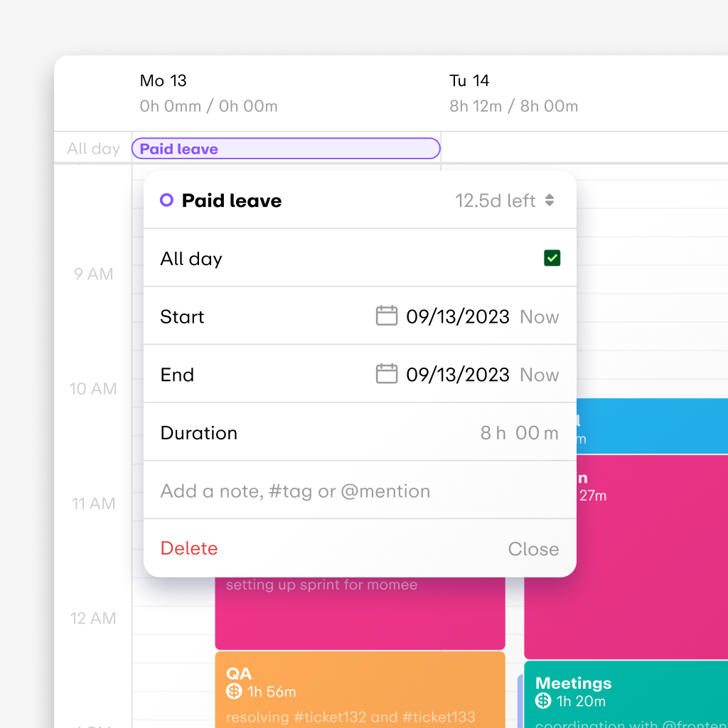Open the setting up sprint for momee entry
Screen dimensions: 728x728
pyautogui.click(x=360, y=613)
